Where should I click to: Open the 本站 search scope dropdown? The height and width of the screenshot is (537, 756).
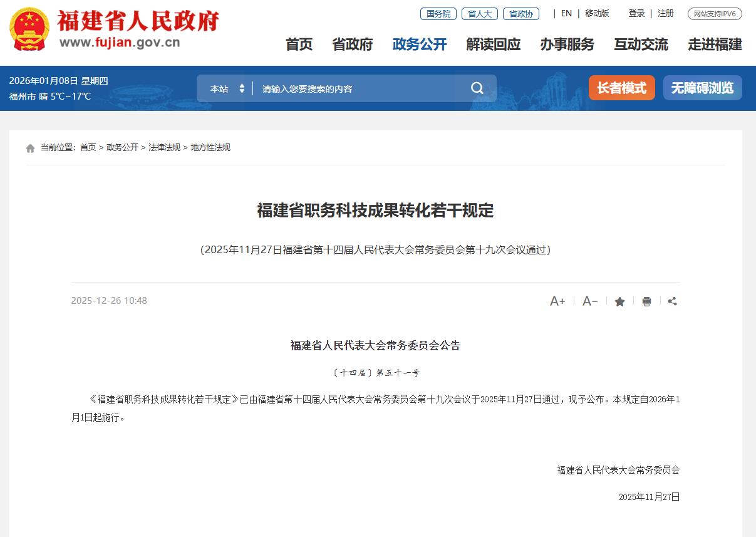coord(227,89)
